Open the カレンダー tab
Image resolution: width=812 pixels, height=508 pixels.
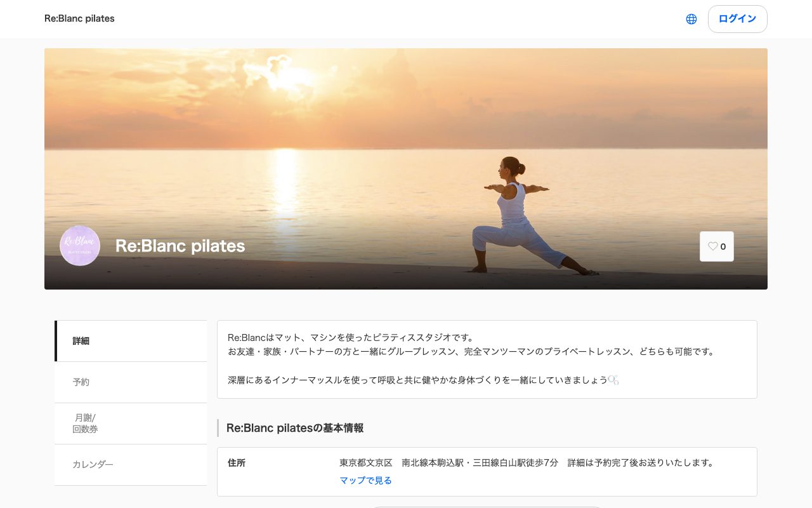coord(131,465)
